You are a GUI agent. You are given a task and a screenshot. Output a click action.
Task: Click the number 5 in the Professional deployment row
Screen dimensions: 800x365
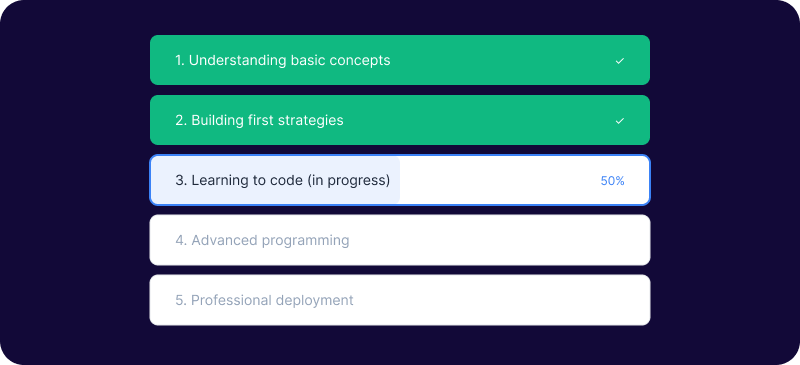[181, 300]
